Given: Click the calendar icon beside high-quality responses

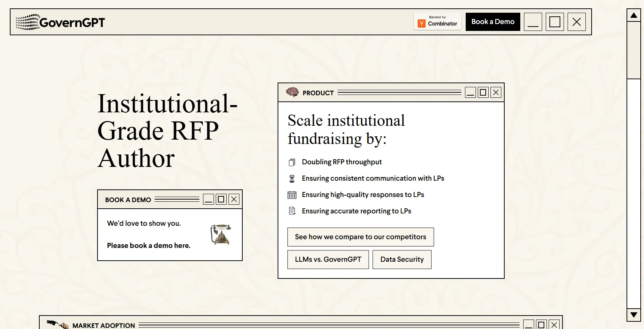Looking at the screenshot, I should click(292, 195).
